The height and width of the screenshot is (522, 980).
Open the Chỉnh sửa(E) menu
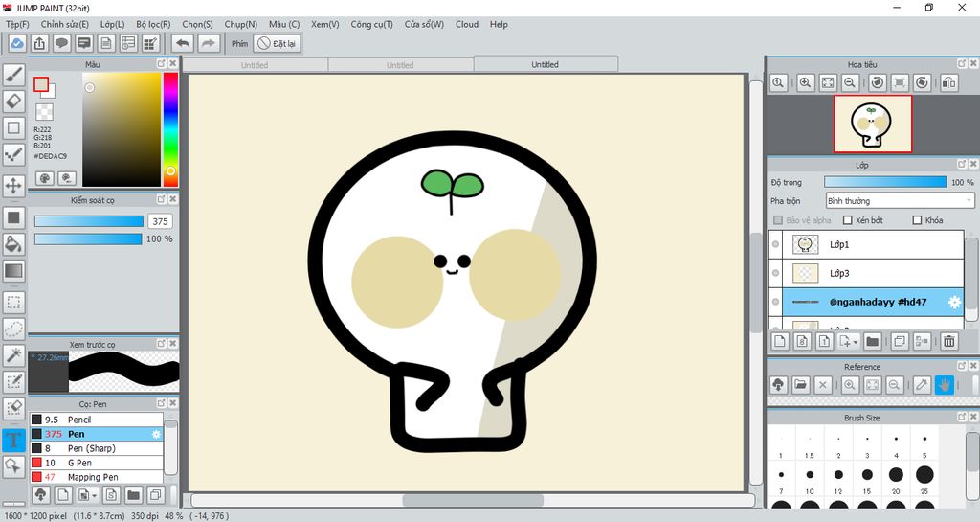tap(64, 24)
